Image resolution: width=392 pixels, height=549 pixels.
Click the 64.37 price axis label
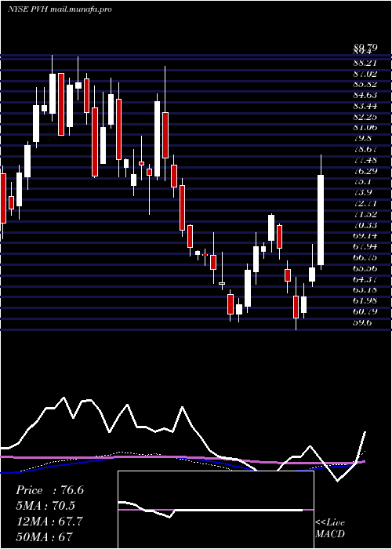tap(365, 279)
